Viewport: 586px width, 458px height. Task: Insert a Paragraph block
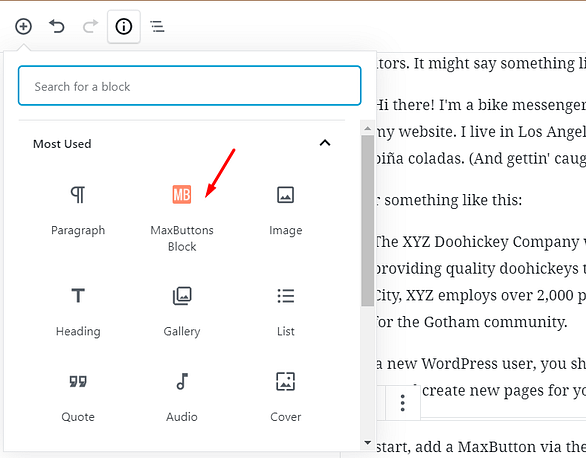pos(78,210)
